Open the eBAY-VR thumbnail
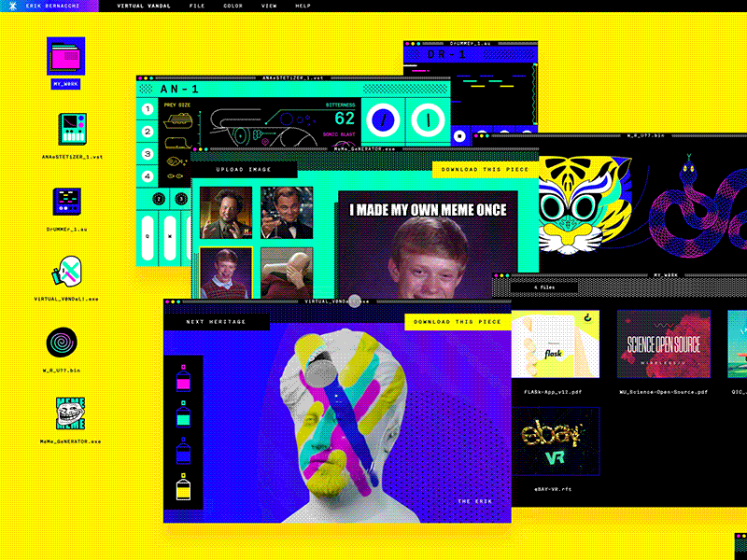The width and height of the screenshot is (747, 560). (556, 441)
